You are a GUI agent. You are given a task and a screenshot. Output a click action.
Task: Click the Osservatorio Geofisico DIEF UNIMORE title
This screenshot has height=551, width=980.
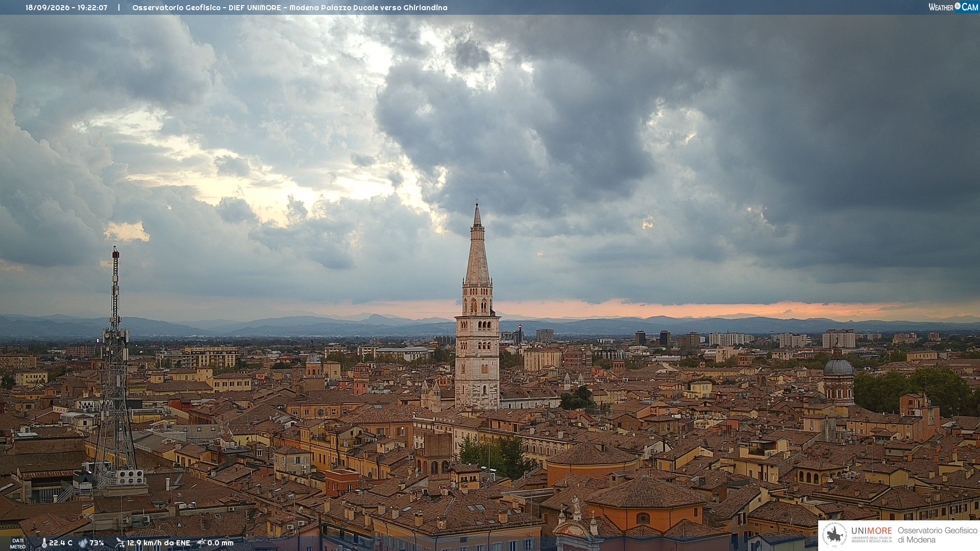(289, 8)
